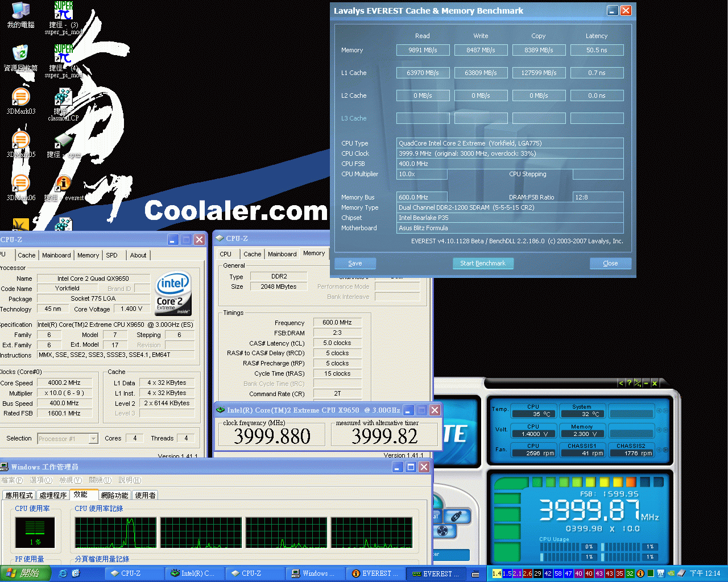
Task: Switch to 網路功能 tab in Task Manager
Action: click(x=115, y=495)
